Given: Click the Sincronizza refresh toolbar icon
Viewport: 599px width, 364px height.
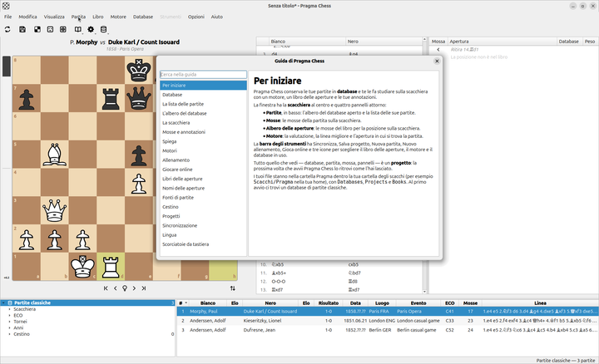Looking at the screenshot, I should coord(7,29).
